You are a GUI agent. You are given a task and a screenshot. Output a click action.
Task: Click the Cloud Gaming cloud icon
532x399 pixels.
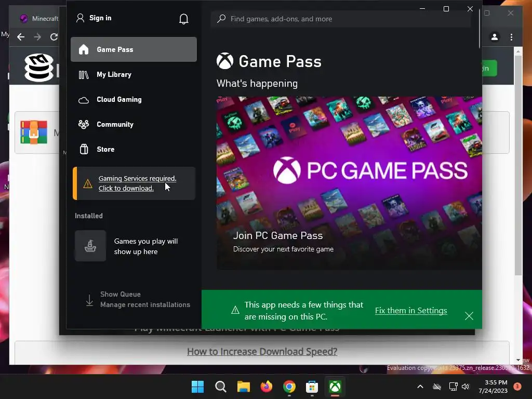[x=84, y=100]
